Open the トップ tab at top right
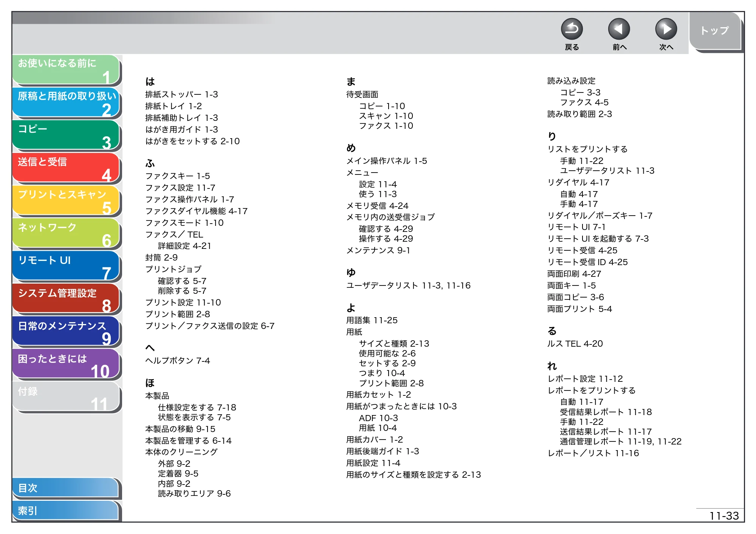The height and width of the screenshot is (534, 756). [715, 31]
